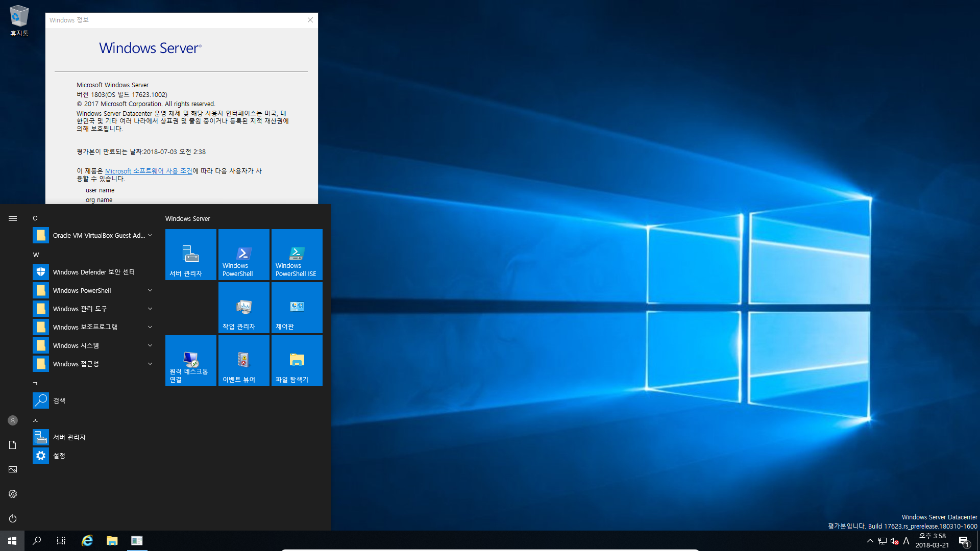The image size is (980, 551).
Task: Click the Windows 정보 title bar text
Action: (69, 20)
